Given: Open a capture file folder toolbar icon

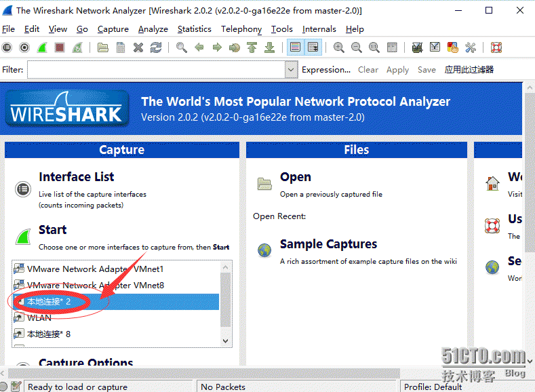Looking at the screenshot, I should click(102, 47).
